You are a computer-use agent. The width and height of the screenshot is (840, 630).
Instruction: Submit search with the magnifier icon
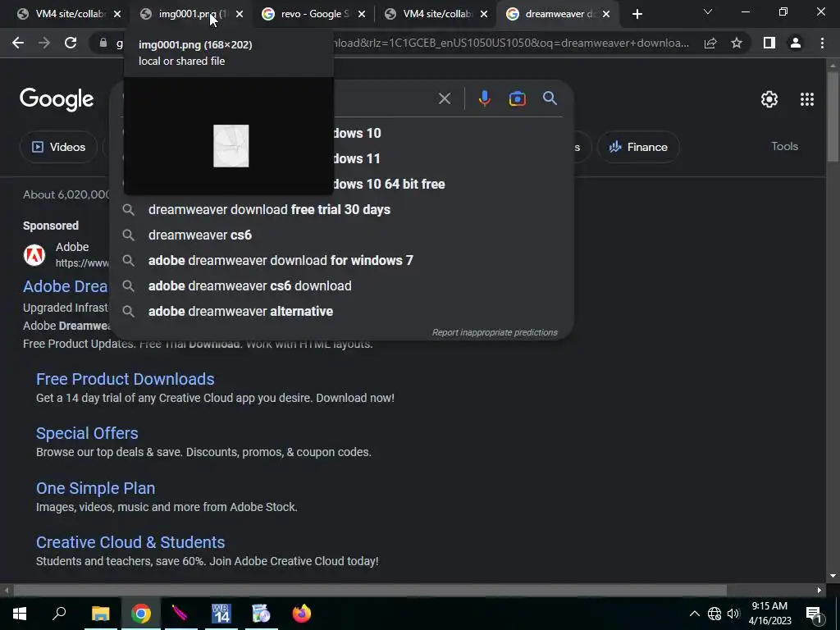click(550, 98)
